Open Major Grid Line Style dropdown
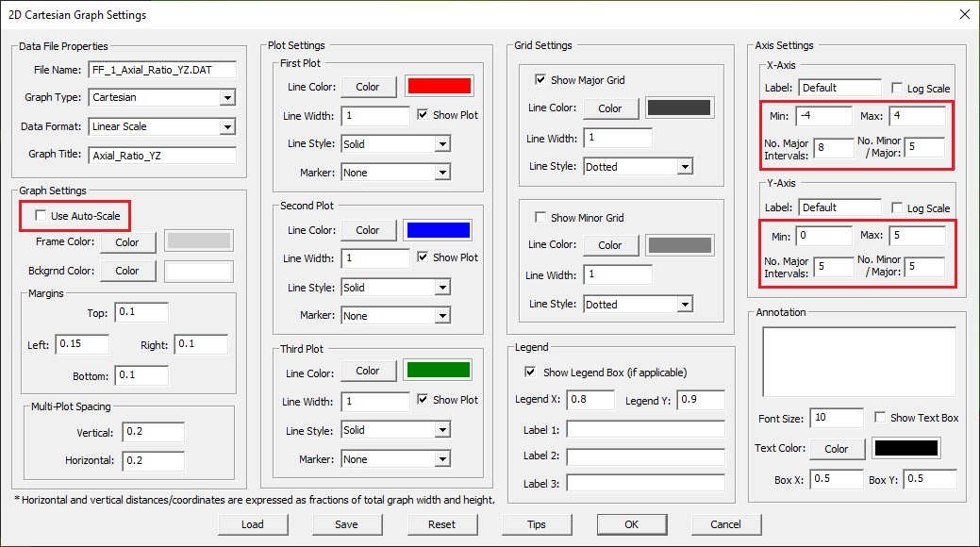Viewport: 980px width, 547px height. [x=685, y=167]
